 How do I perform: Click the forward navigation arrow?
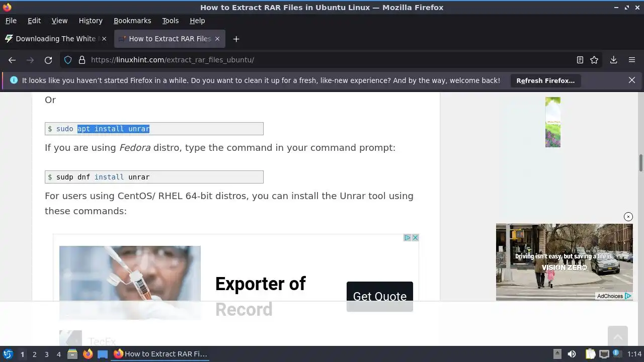30,60
